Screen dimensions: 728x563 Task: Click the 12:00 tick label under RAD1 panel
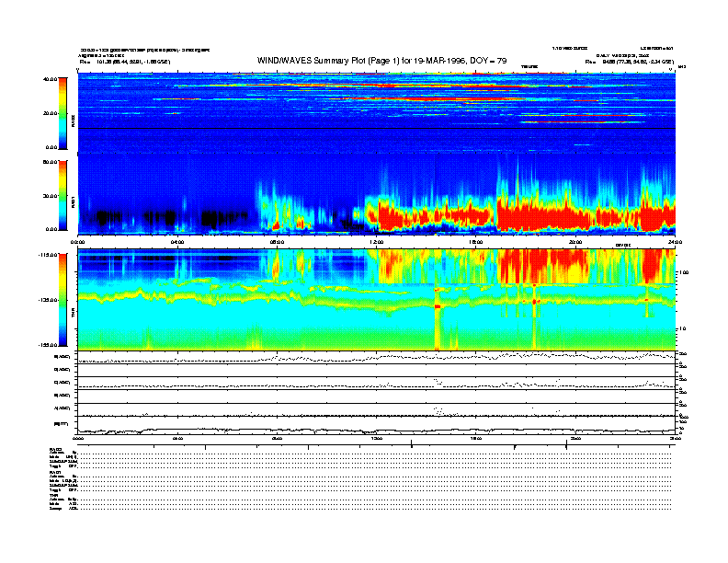pyautogui.click(x=377, y=242)
